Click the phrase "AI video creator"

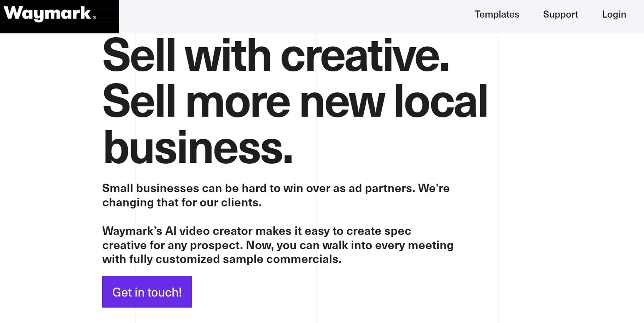pos(209,231)
